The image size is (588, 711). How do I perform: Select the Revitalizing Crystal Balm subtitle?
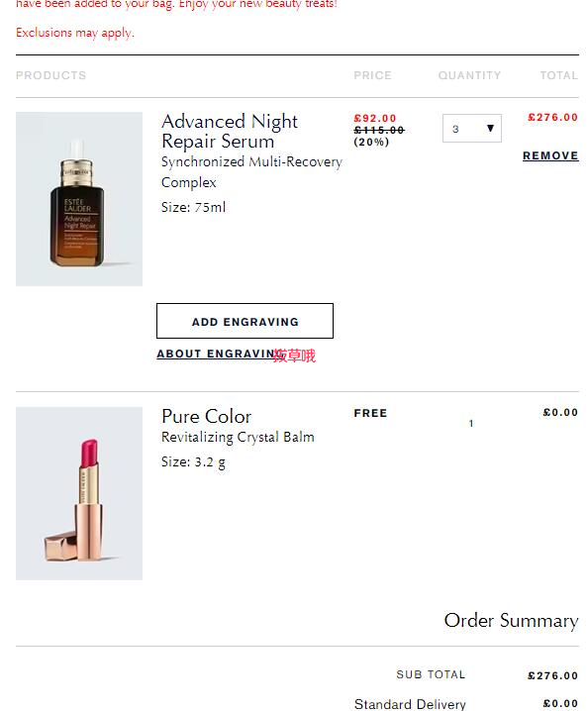point(238,437)
